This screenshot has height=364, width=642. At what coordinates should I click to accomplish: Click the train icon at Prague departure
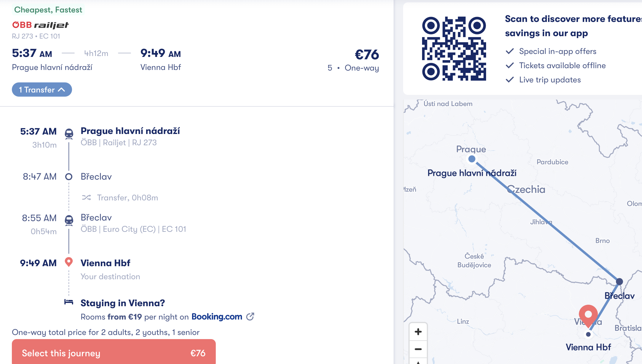[69, 134]
